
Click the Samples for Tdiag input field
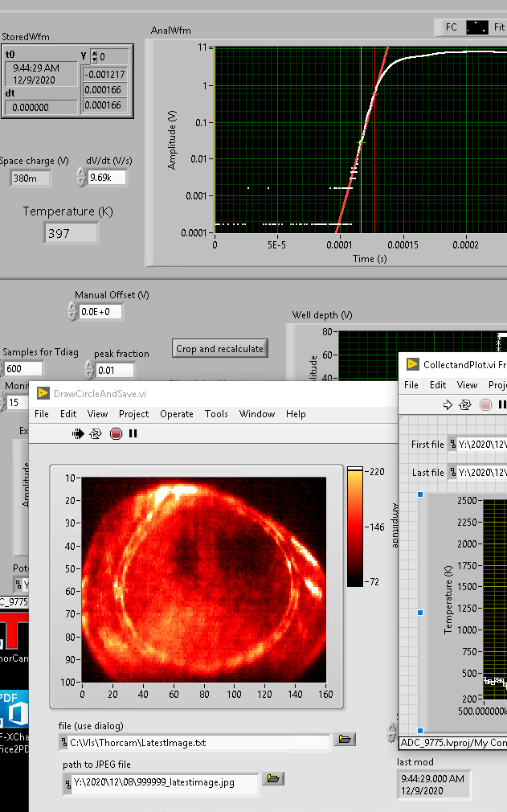coord(22,369)
